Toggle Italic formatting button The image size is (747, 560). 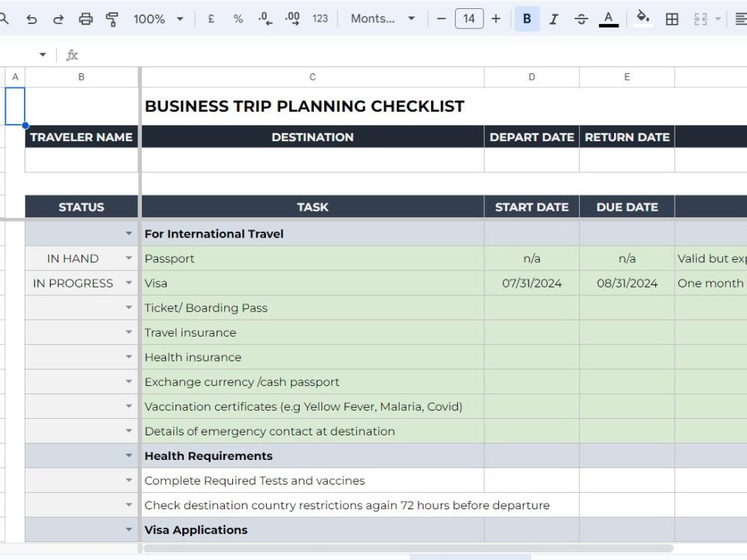(554, 19)
